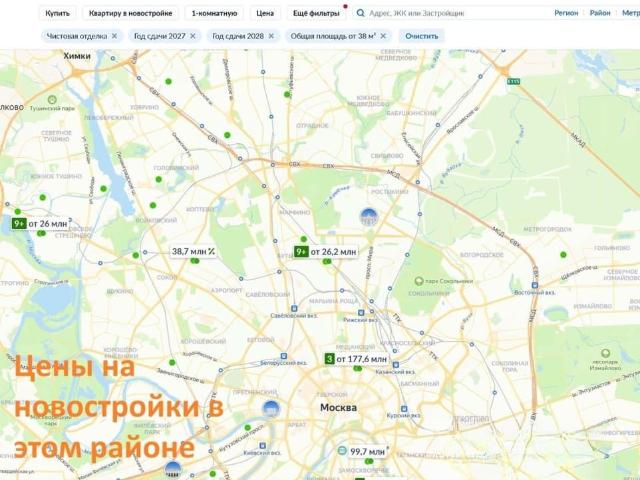
Task: Click the Казанский вокзал station icon
Action: [395, 364]
